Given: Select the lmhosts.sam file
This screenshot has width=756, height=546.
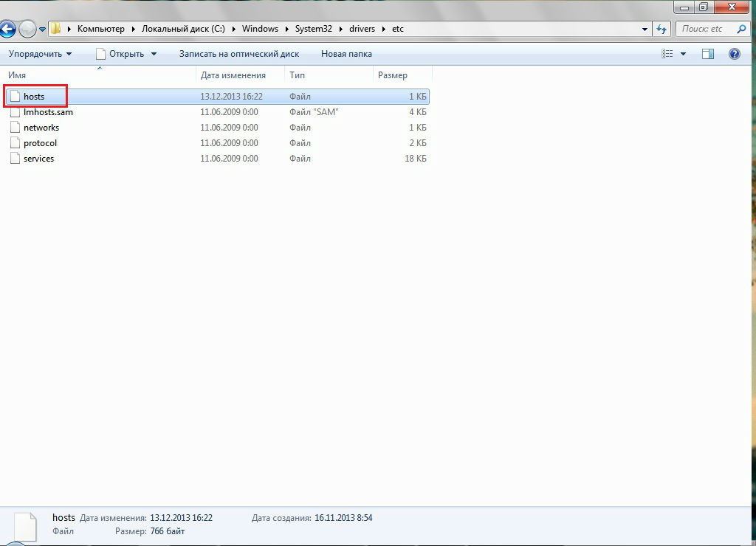Looking at the screenshot, I should coord(48,112).
